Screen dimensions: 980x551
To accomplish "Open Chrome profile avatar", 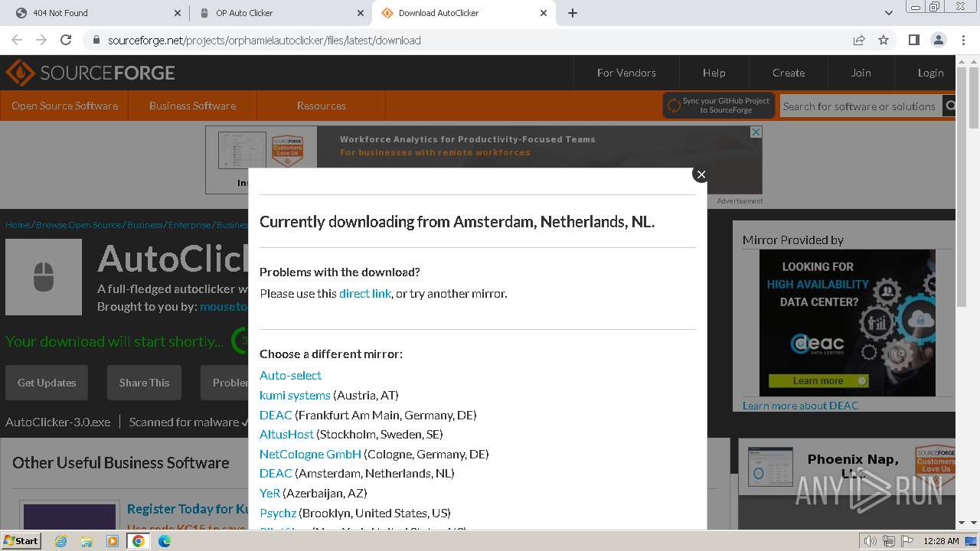I will (938, 40).
